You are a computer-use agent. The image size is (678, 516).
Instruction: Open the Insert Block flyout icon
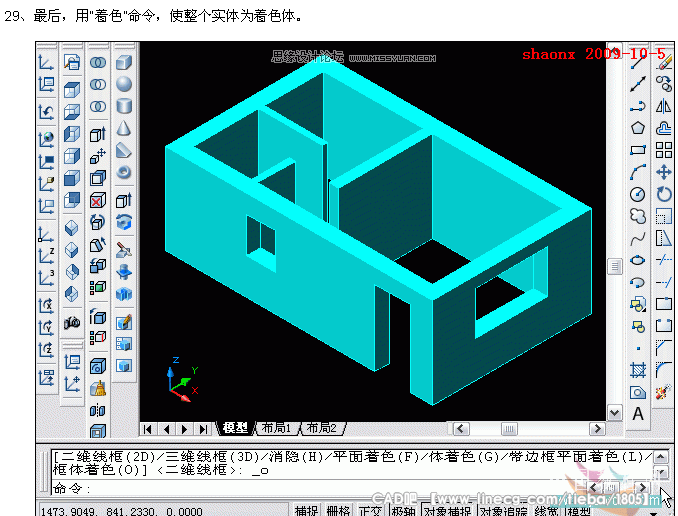(638, 304)
